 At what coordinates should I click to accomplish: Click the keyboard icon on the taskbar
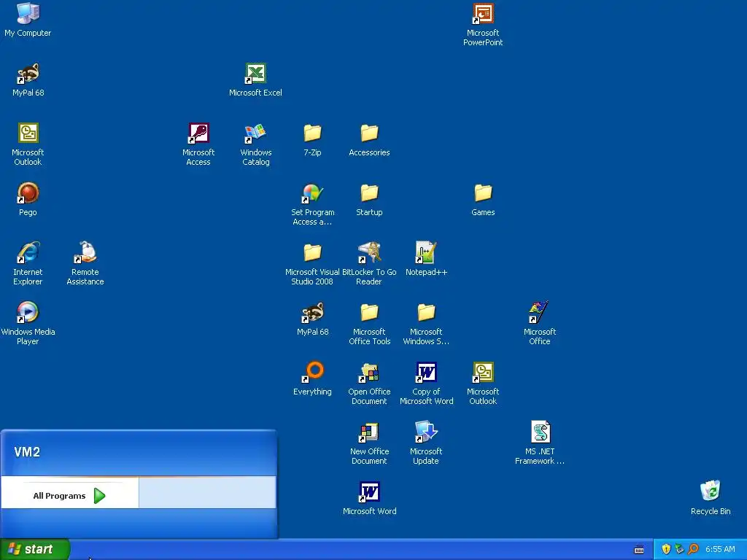click(x=639, y=550)
